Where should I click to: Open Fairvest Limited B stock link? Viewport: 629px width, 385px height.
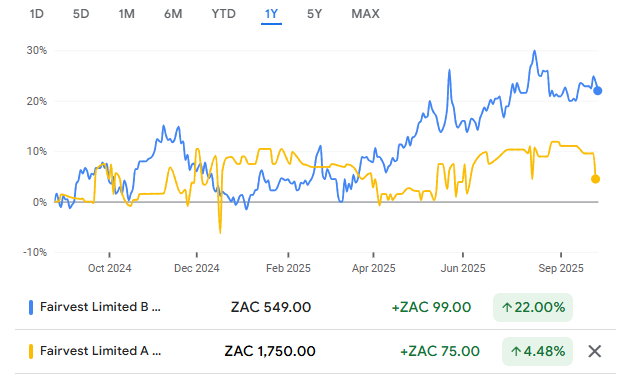100,307
